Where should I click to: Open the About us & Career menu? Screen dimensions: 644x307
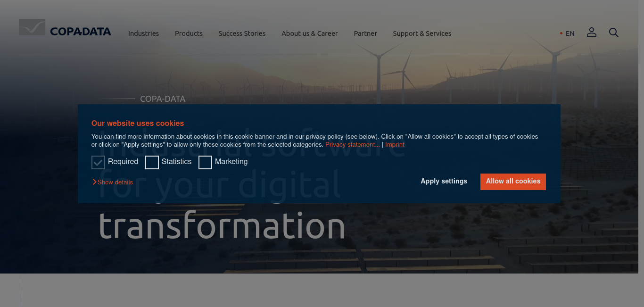pos(310,33)
